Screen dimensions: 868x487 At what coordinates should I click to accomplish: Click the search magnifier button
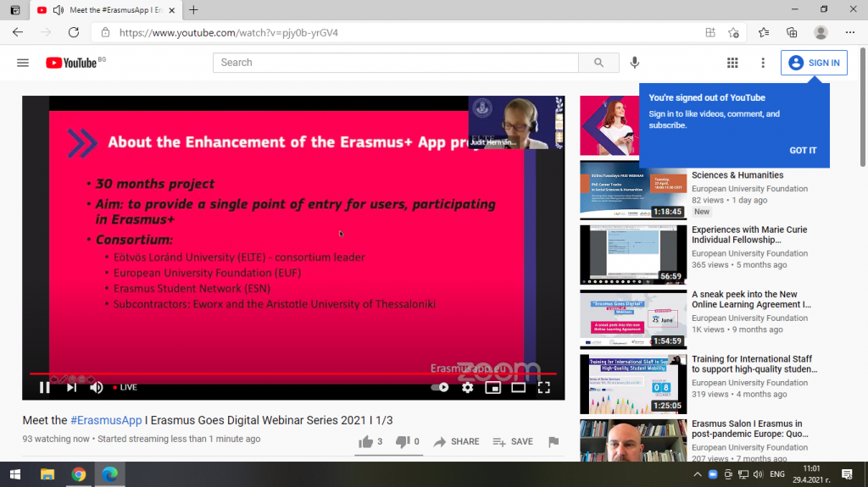pos(598,63)
